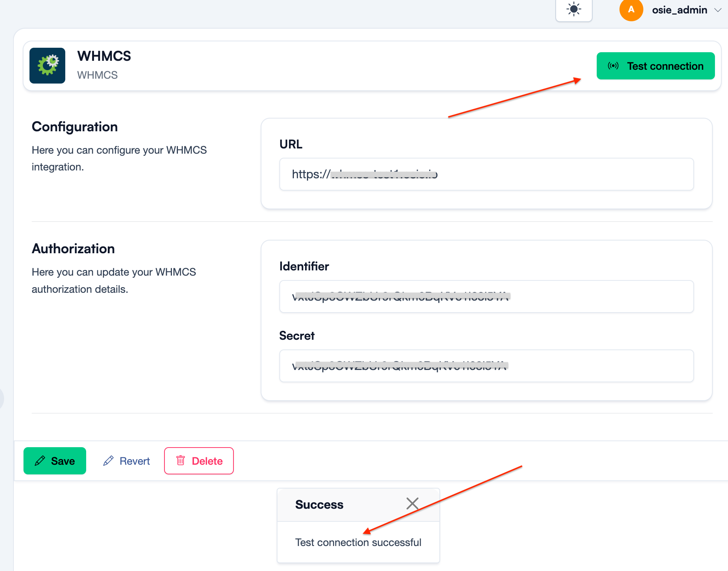Screen dimensions: 728x571
Task: Click the WHMCS title heading
Action: pos(104,56)
